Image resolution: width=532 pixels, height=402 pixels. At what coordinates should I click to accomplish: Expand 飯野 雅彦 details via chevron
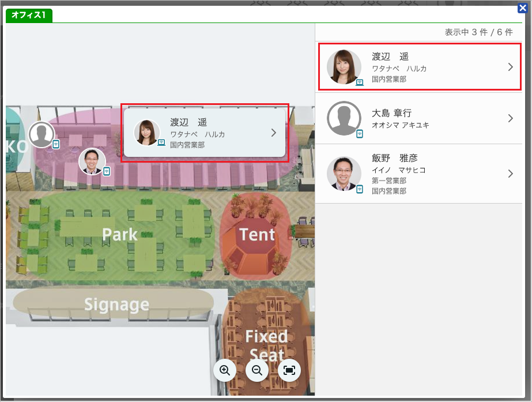click(x=510, y=174)
